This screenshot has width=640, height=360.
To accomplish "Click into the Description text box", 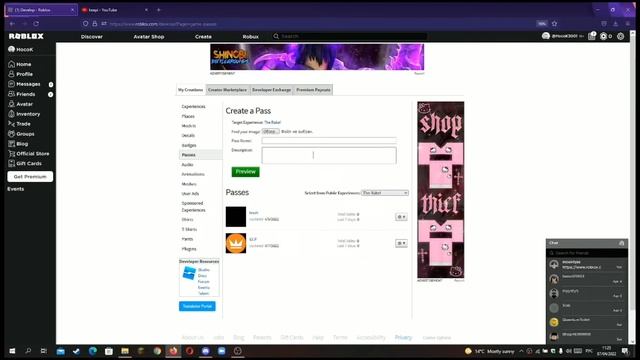I will [329, 156].
